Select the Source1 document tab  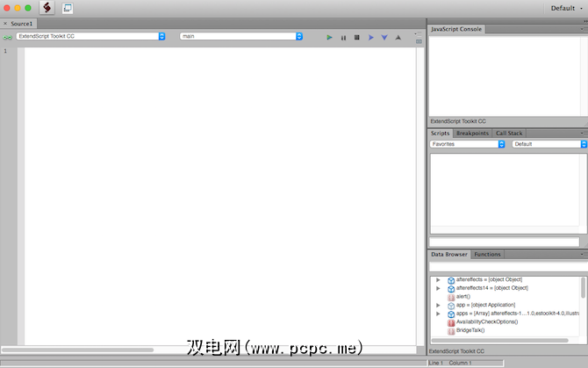pyautogui.click(x=22, y=24)
